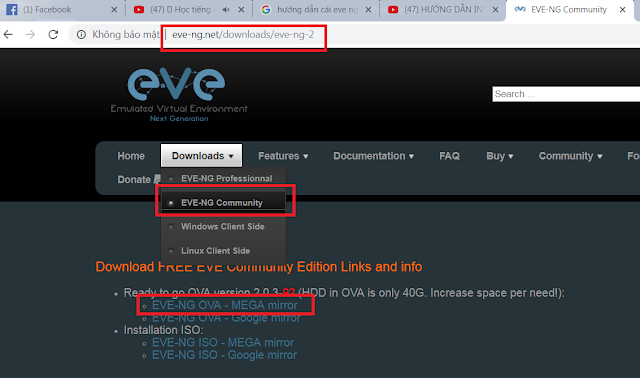This screenshot has width=640, height=378.
Task: Expand the Buy dropdown menu
Action: point(500,156)
